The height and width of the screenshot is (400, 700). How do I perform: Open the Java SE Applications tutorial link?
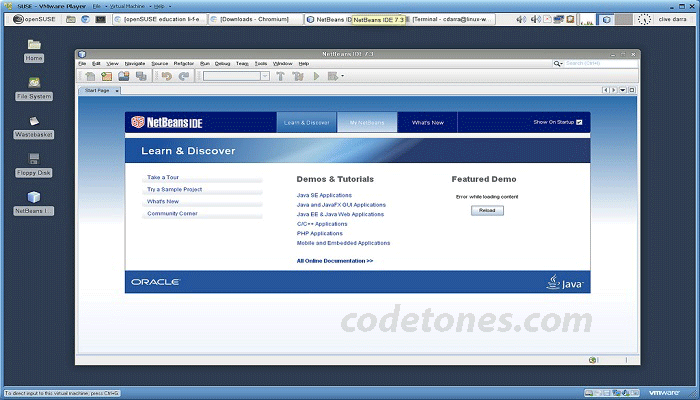tap(324, 195)
